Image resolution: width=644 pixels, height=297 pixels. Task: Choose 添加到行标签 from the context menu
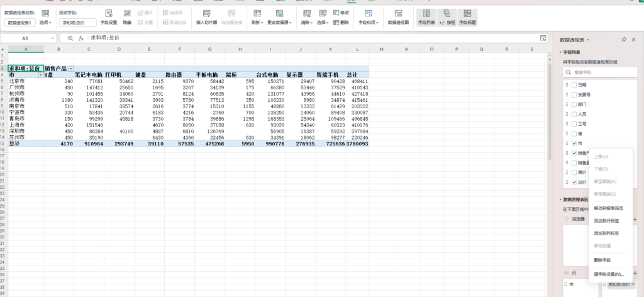pos(606,221)
